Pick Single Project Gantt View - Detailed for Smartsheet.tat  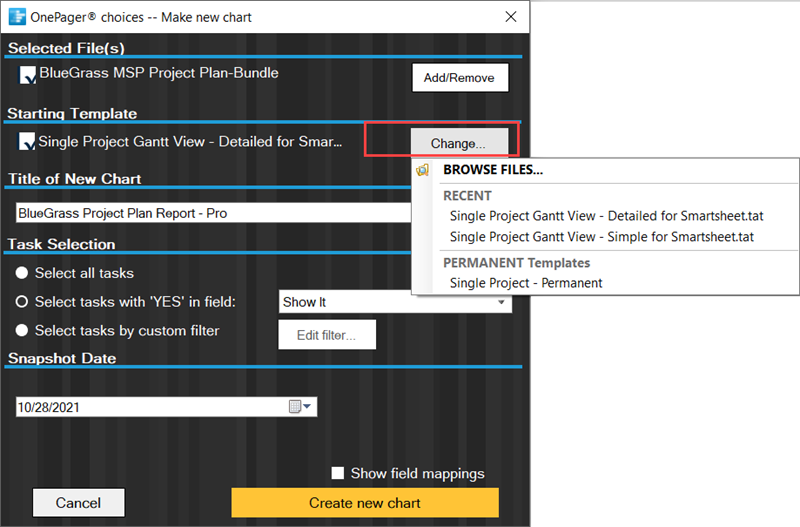click(x=606, y=216)
